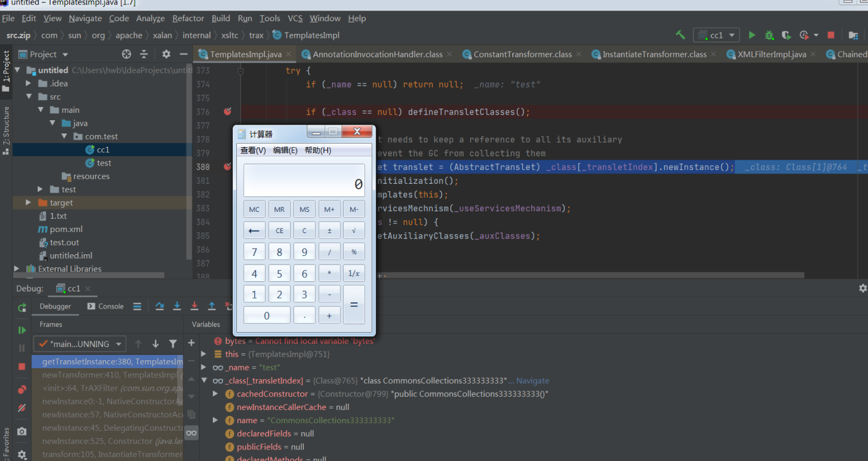Click Step Out debug icon
Viewport: 868px width, 461px height.
pos(212,306)
